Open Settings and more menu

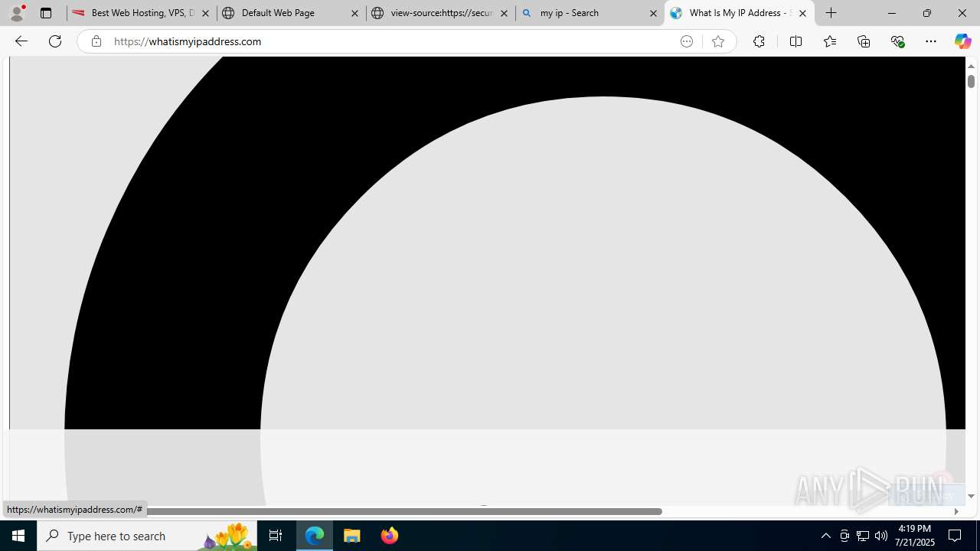click(x=931, y=41)
